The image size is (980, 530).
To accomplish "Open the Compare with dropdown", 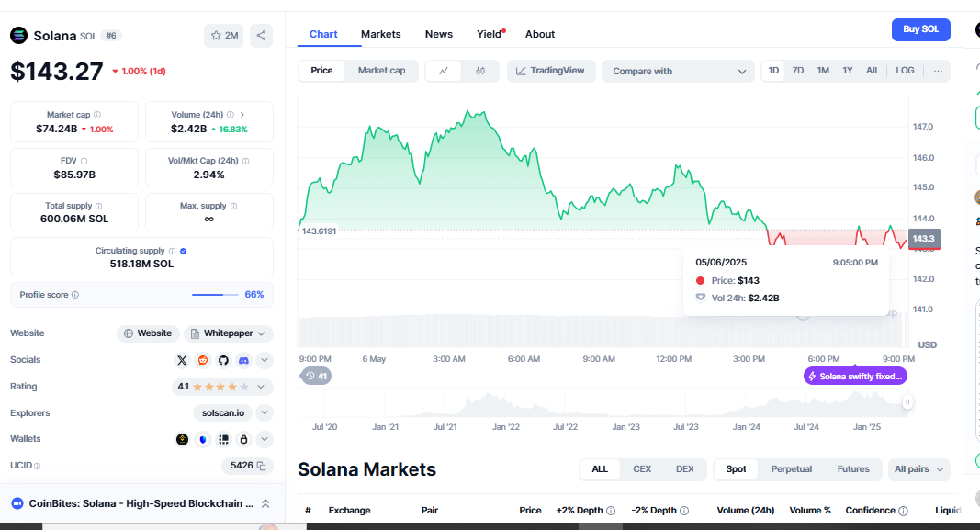I will (678, 72).
